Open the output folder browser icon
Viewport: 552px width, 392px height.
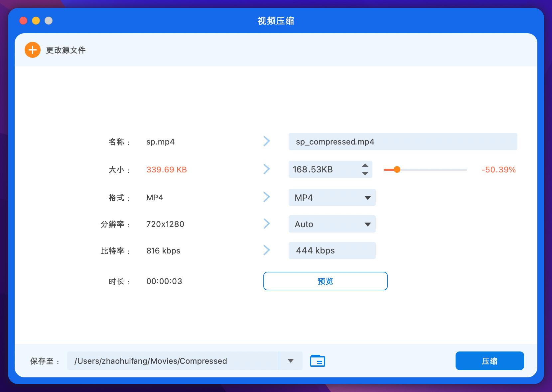coord(318,361)
